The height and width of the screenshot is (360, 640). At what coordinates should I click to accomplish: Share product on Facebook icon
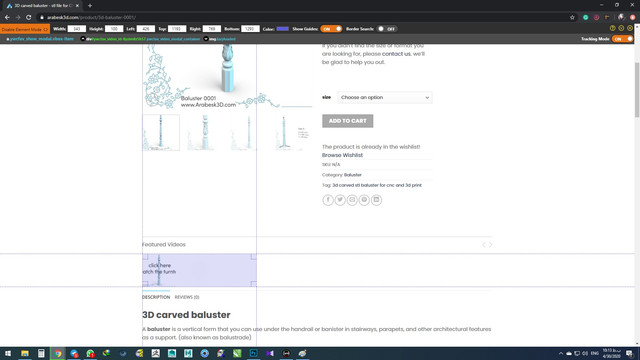point(328,200)
